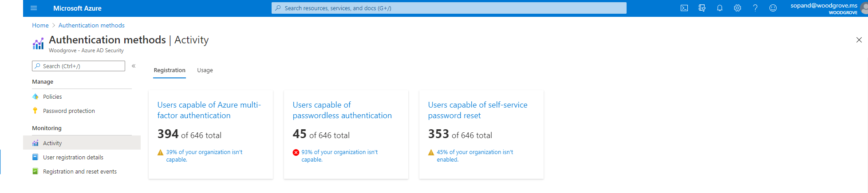Screen dimensions: 868x193
Task: Collapse the left sidebar with double chevron
Action: (134, 66)
